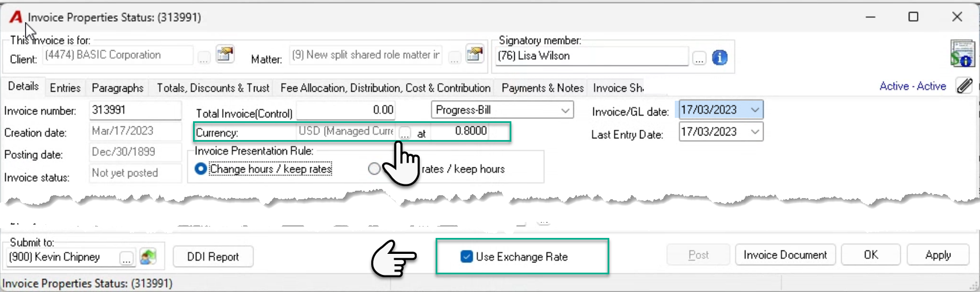Click the DDI Report button
This screenshot has width=980, height=292.
pos(213,257)
